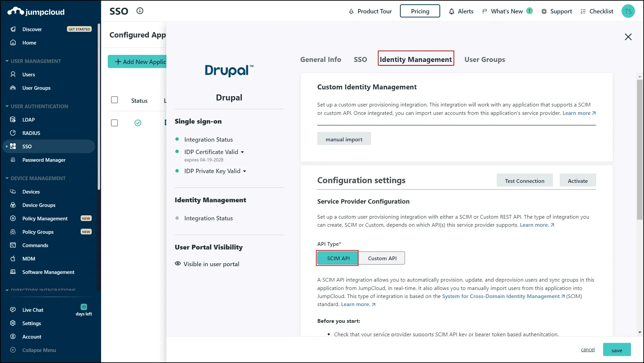Screen dimensions: 644x363
Task: Open Learn more link under Custom Identity Management
Action: click(x=579, y=113)
